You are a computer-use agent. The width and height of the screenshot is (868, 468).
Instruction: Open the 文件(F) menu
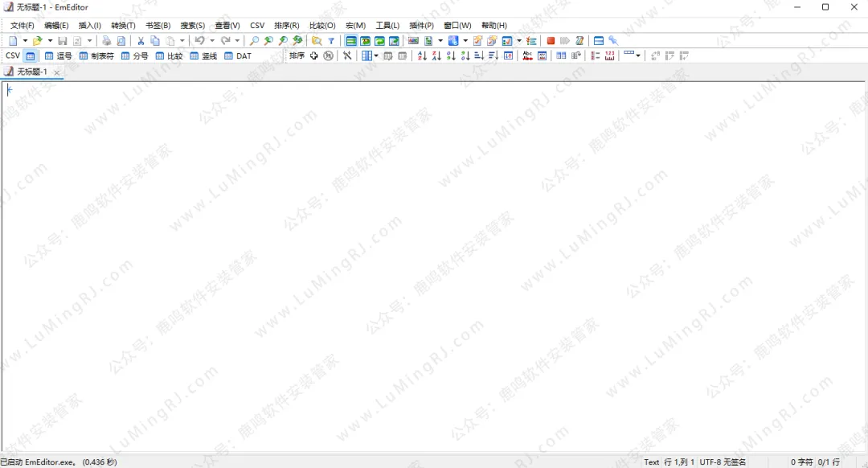coord(22,26)
